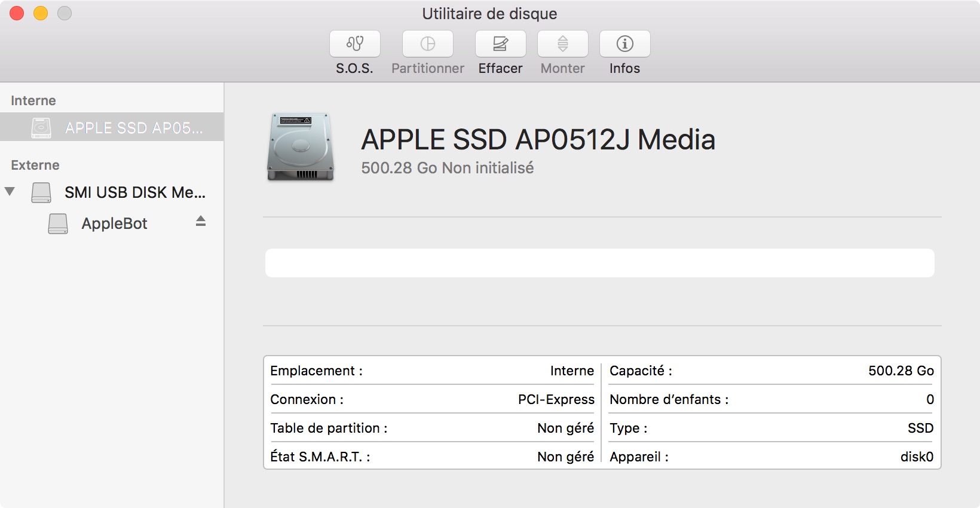The width and height of the screenshot is (980, 508).
Task: Click État S.M.A.R.T. value Non géré
Action: 565,457
